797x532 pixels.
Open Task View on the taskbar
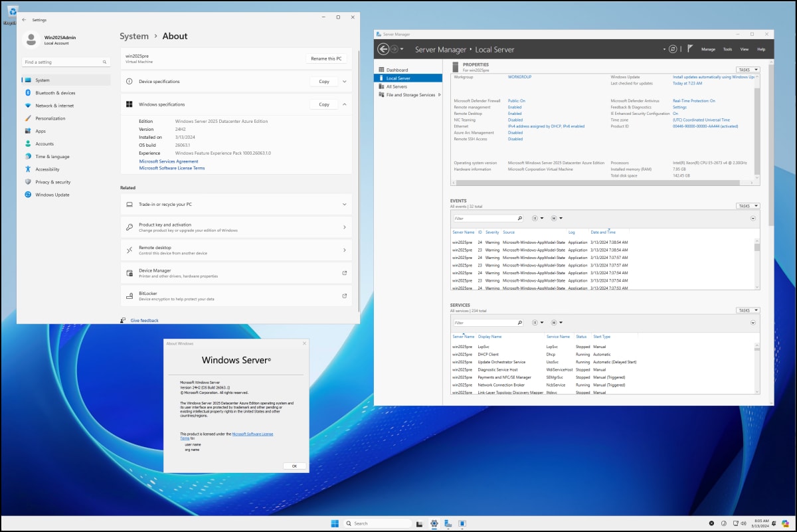(420, 523)
